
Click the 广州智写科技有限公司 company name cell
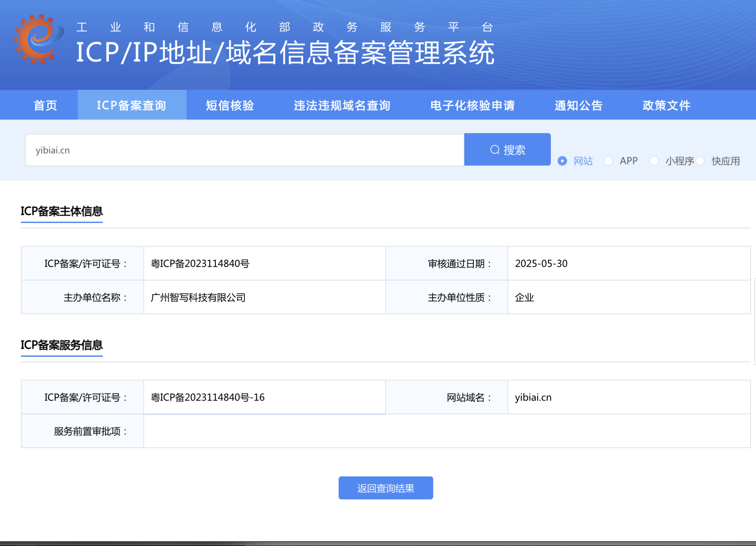point(198,298)
